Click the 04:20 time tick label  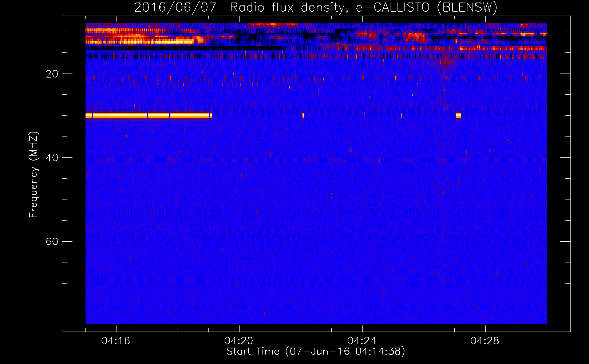[x=238, y=341]
